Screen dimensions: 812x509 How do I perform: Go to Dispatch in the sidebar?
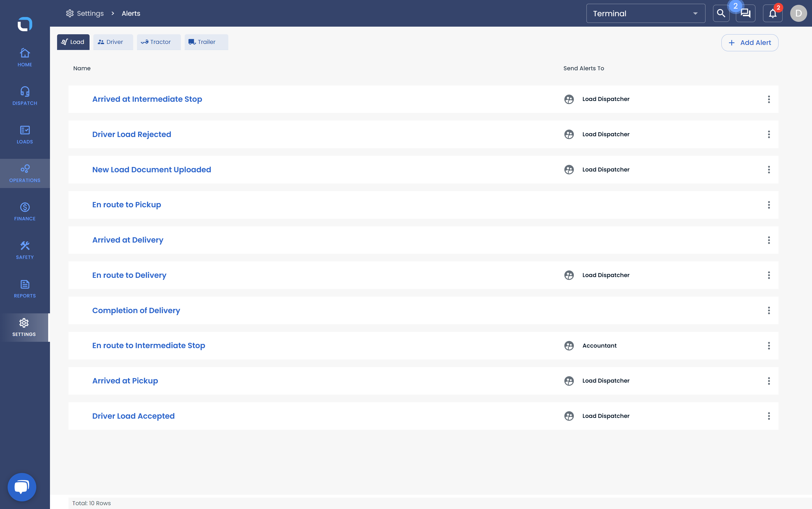pos(25,96)
